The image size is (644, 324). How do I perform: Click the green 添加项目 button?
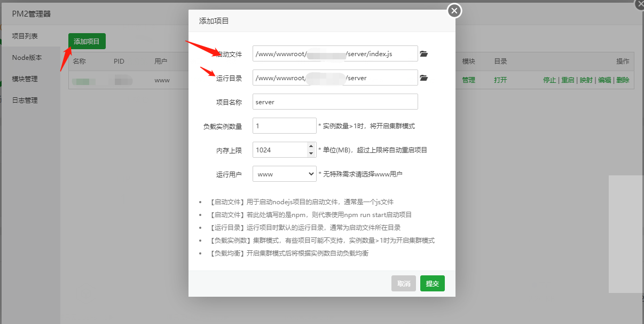coord(87,41)
